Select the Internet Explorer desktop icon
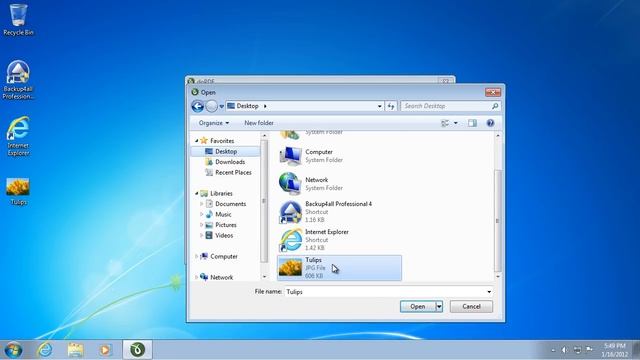 click(x=18, y=136)
